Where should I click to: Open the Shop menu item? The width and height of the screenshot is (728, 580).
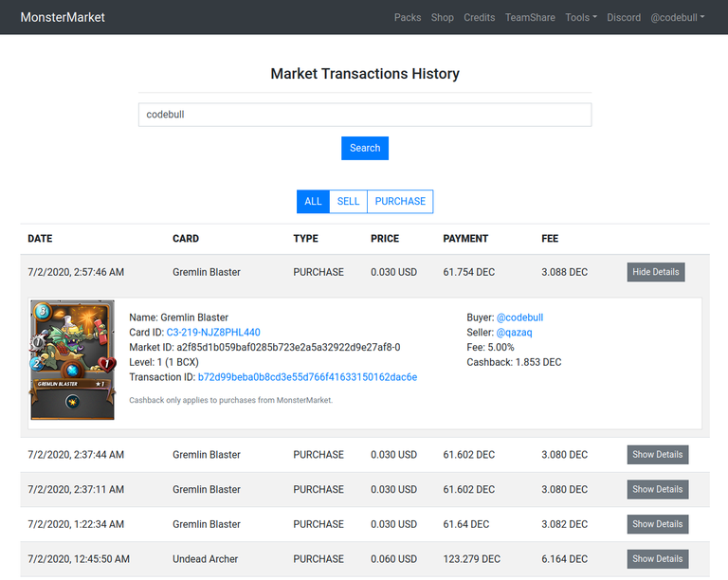[442, 18]
